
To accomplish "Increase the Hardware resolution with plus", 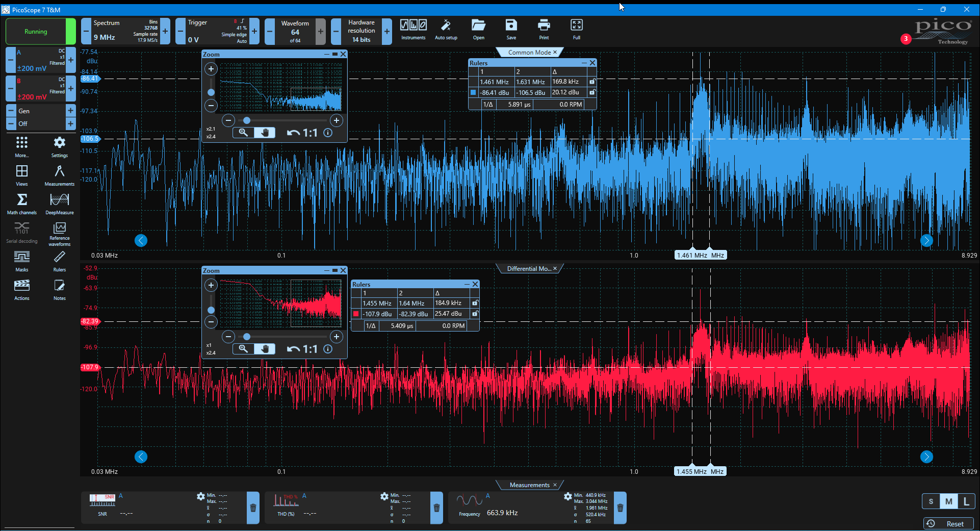I will tap(387, 31).
